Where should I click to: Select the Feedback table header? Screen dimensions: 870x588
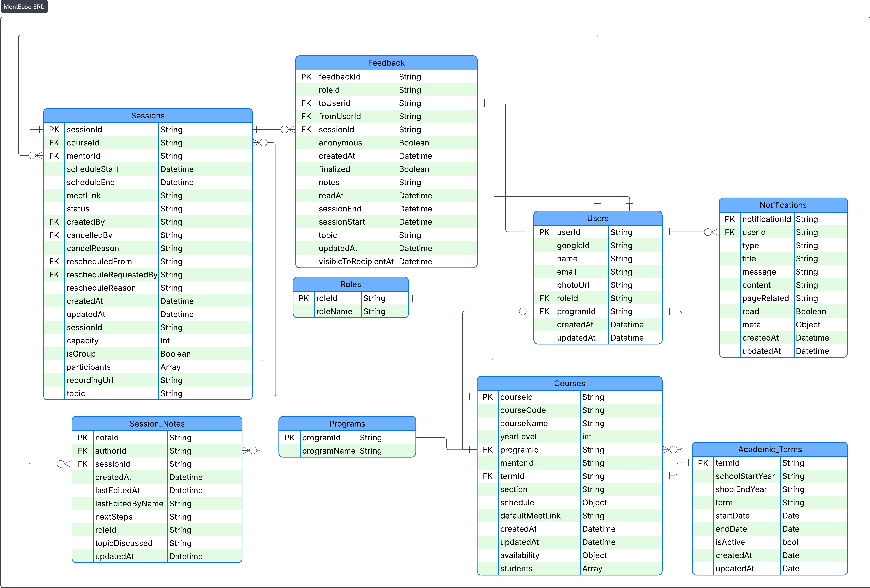[x=386, y=63]
